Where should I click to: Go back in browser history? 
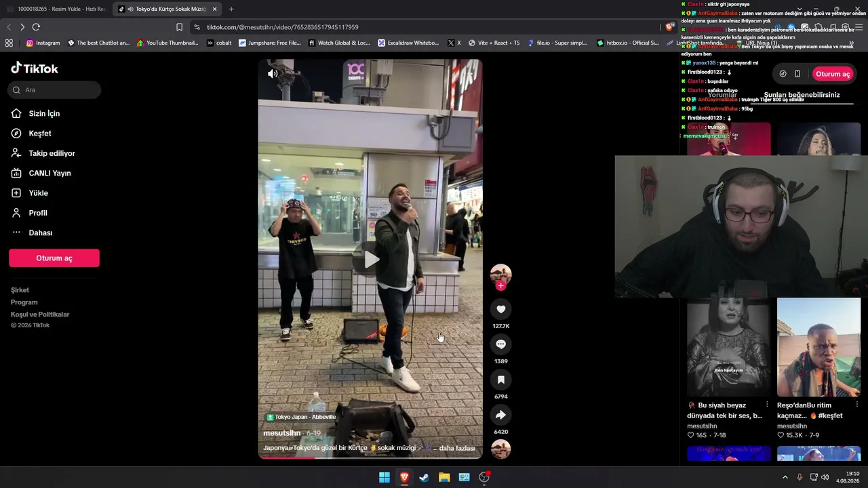click(9, 27)
